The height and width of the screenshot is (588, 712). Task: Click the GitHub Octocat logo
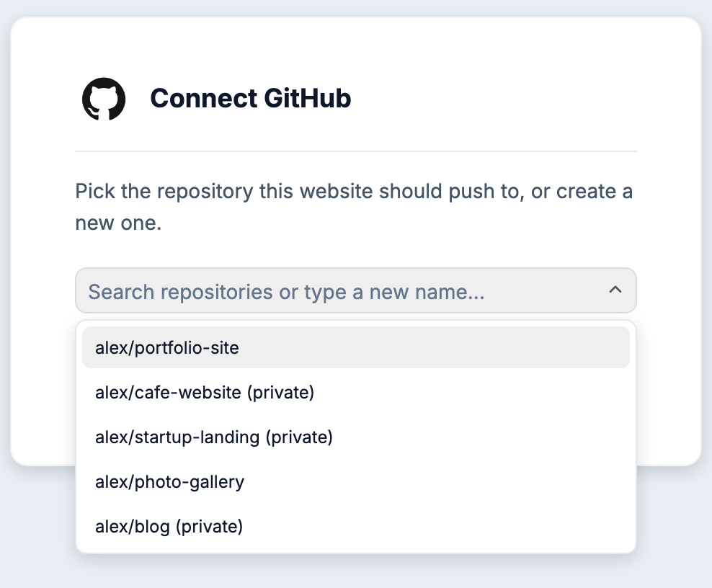104,99
